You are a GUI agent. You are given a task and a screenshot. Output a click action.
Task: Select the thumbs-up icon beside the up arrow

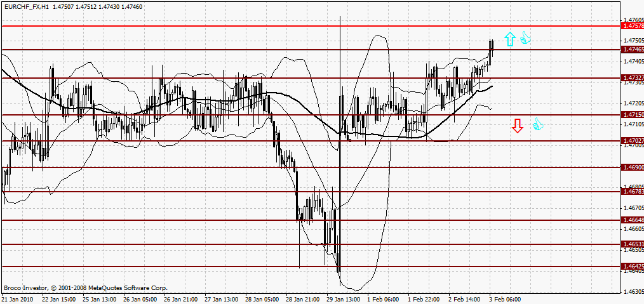pyautogui.click(x=526, y=38)
